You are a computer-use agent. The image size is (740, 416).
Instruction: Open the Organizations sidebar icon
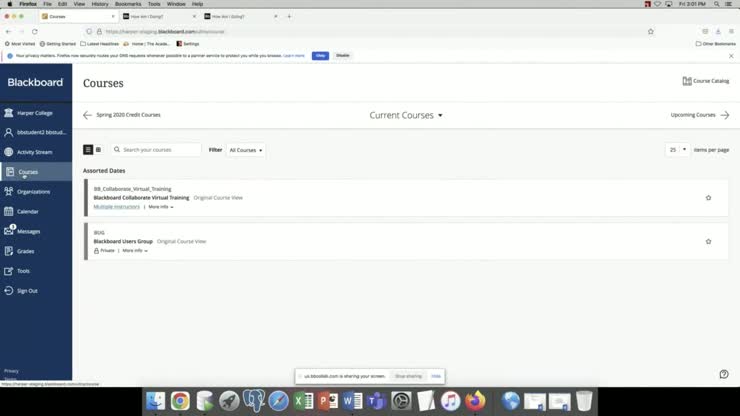coord(8,192)
